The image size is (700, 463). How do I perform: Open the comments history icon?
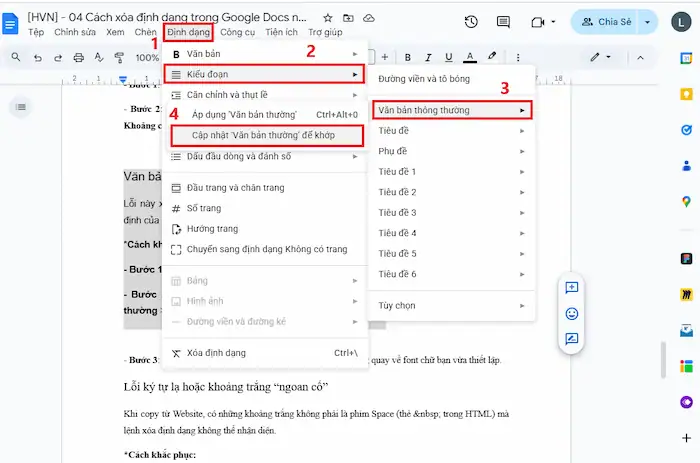505,22
